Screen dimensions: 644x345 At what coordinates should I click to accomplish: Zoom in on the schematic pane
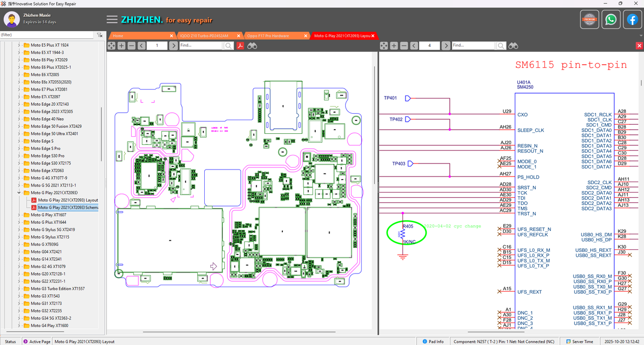(x=394, y=46)
